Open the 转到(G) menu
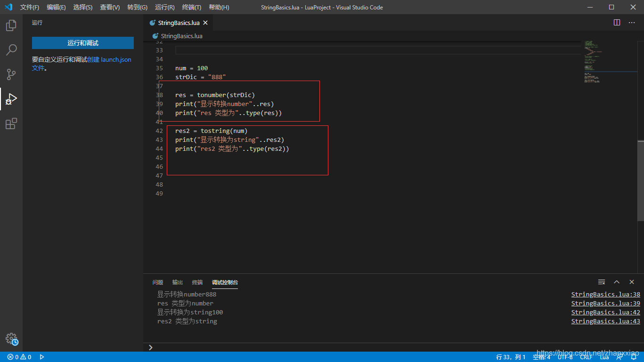Screen dimensions: 644x362 137,7
